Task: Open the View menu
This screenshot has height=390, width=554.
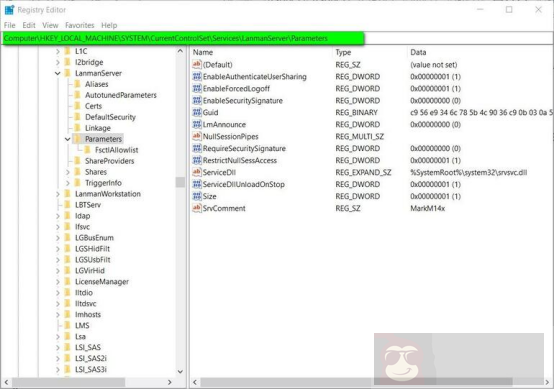Action: (x=50, y=25)
